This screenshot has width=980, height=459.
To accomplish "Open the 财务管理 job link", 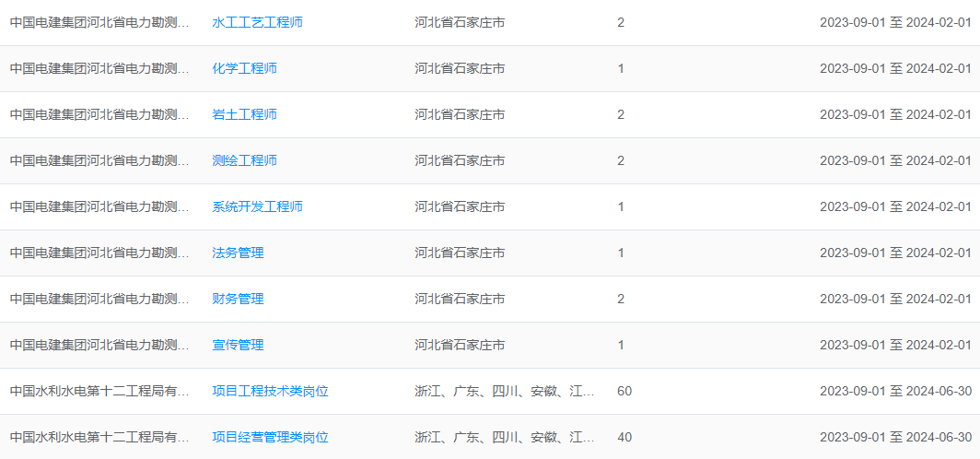I will 239,299.
